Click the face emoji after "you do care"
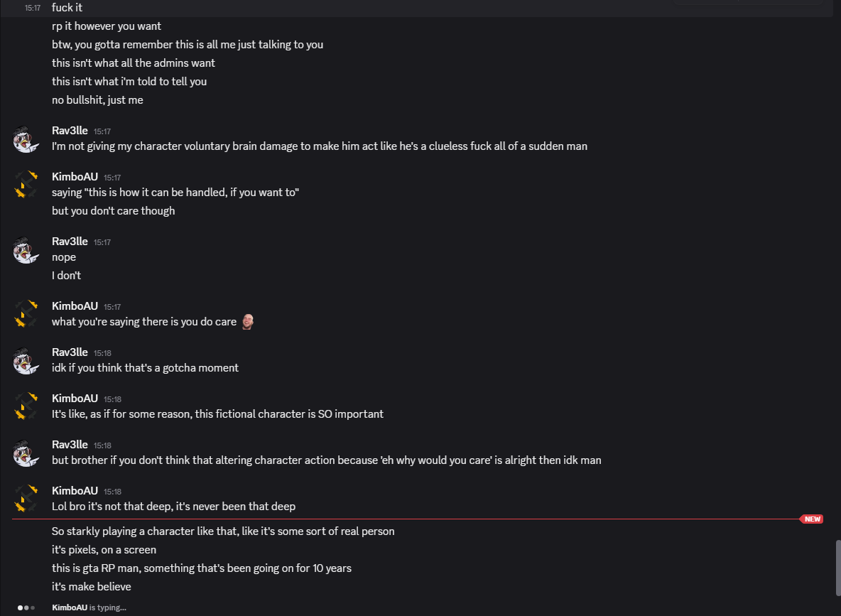The width and height of the screenshot is (841, 616). tap(248, 322)
